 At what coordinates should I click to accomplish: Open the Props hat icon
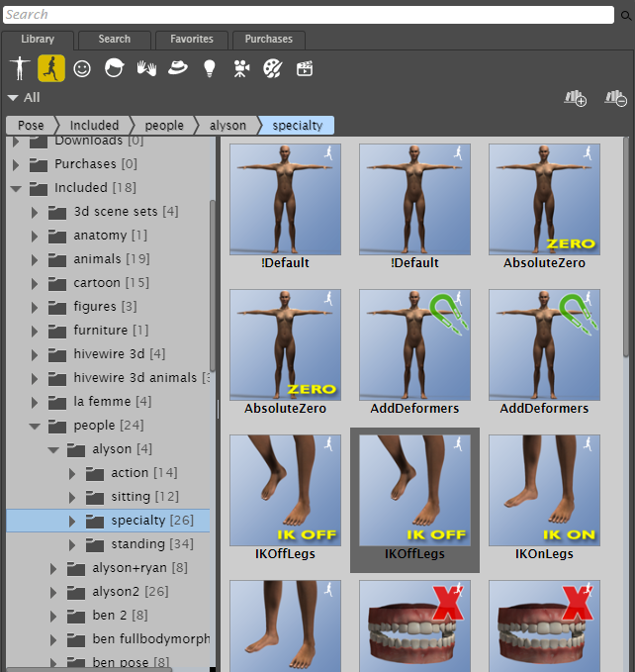pyautogui.click(x=177, y=68)
